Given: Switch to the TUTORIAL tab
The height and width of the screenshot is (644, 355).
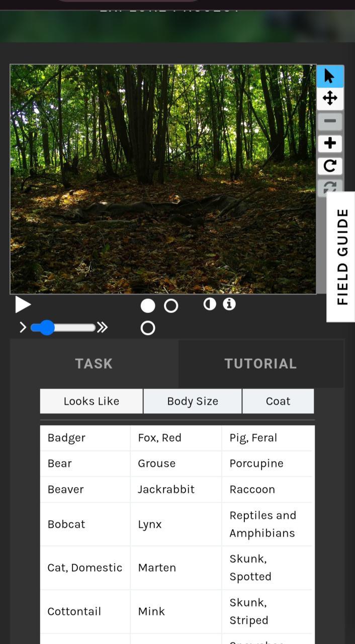Looking at the screenshot, I should 260,364.
